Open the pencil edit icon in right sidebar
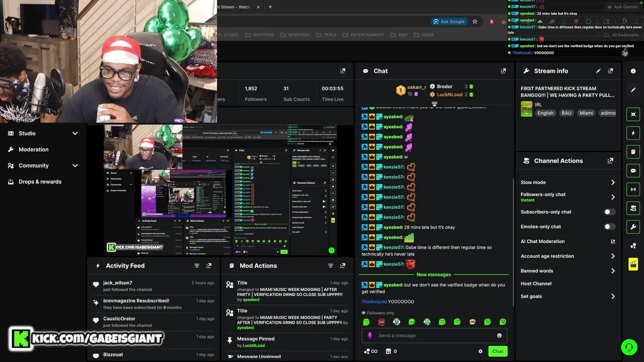 click(633, 89)
